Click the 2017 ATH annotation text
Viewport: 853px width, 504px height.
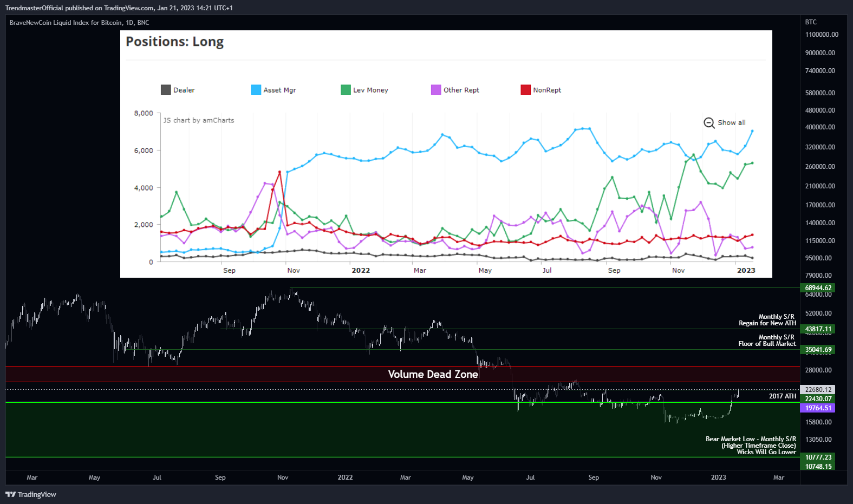[783, 396]
